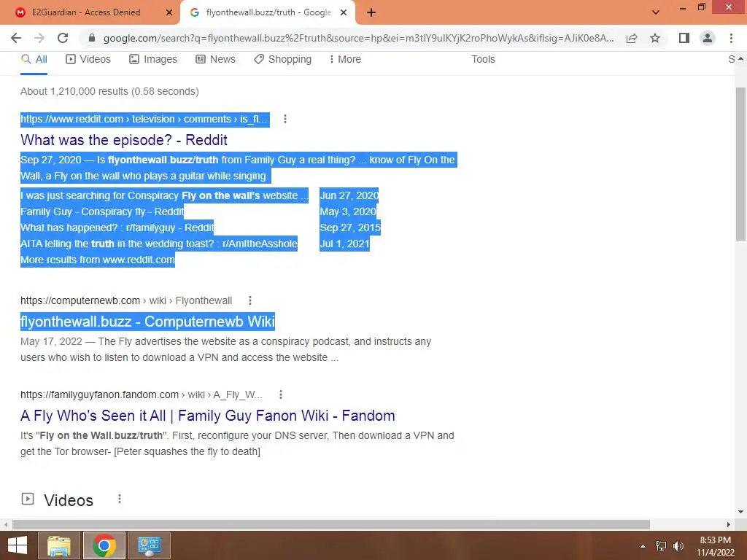The image size is (747, 560).
Task: Open options for Fandom result
Action: pyautogui.click(x=281, y=394)
